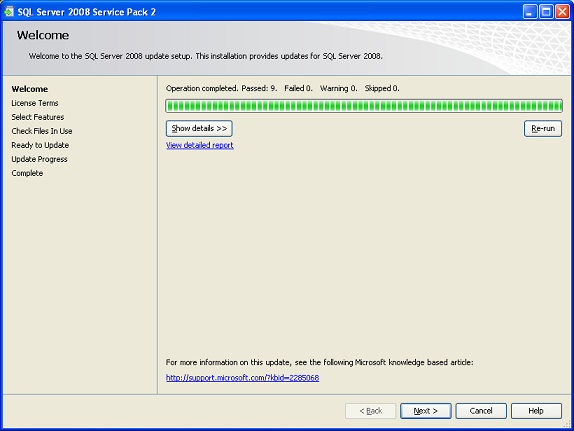Select the Ready to Update step
The image size is (574, 431).
(40, 145)
